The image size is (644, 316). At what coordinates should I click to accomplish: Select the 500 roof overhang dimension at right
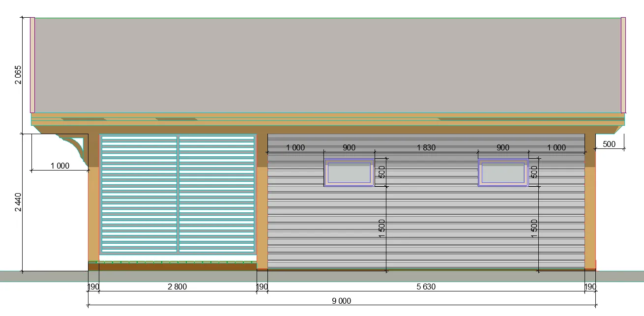coord(609,144)
